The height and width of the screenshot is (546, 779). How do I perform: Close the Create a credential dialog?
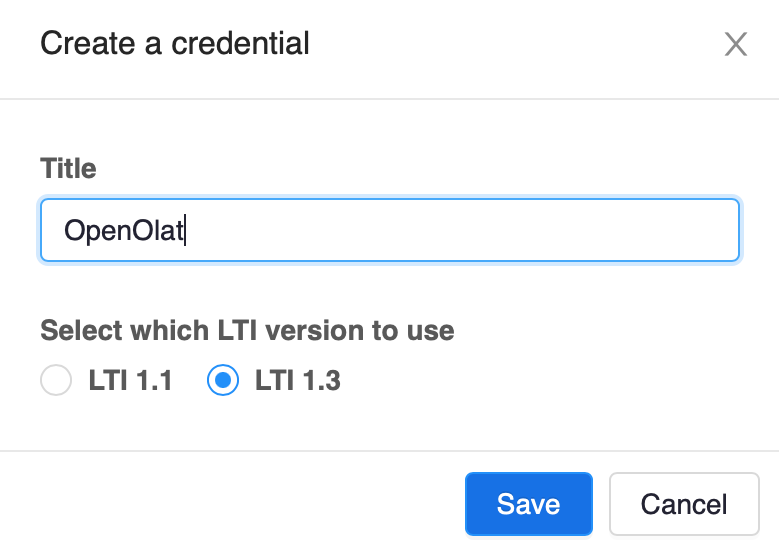tap(736, 45)
